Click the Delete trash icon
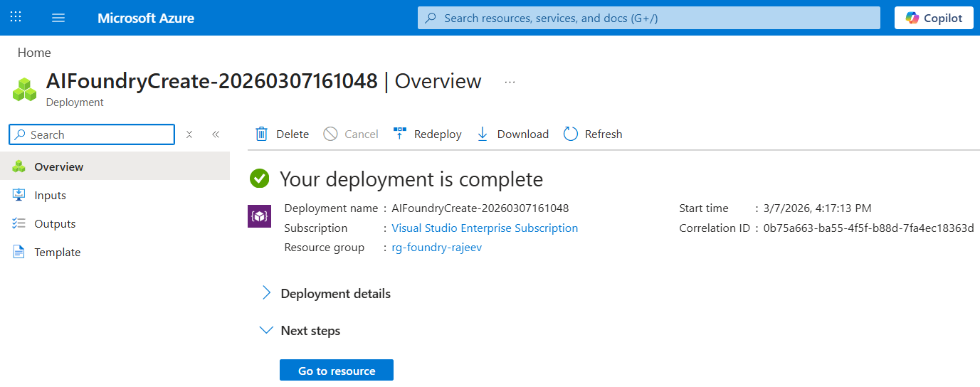The height and width of the screenshot is (387, 980). [262, 134]
